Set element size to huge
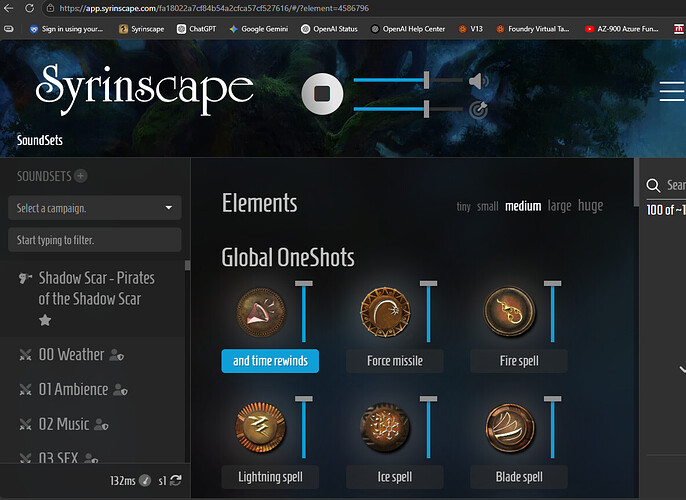 coord(590,205)
